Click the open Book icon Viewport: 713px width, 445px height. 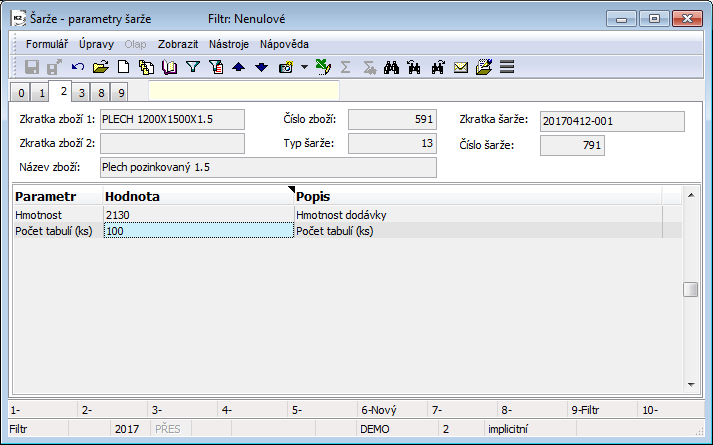pyautogui.click(x=169, y=67)
